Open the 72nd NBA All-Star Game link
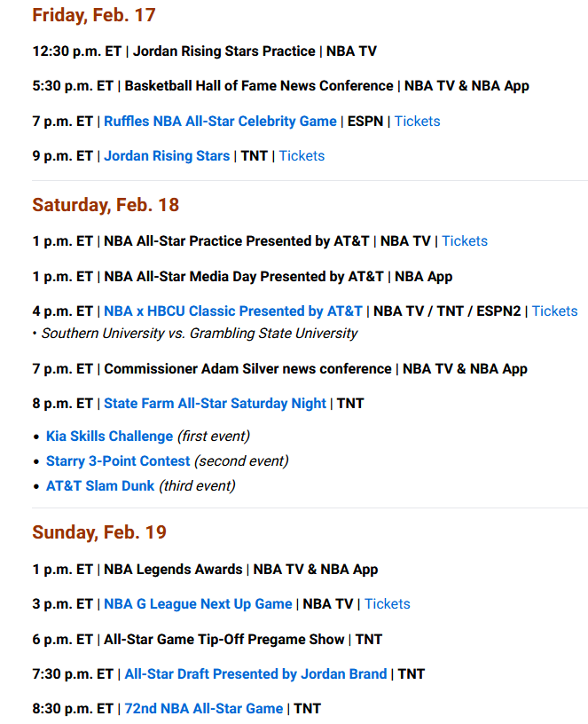Screen dimensions: 588x724 coord(203,709)
